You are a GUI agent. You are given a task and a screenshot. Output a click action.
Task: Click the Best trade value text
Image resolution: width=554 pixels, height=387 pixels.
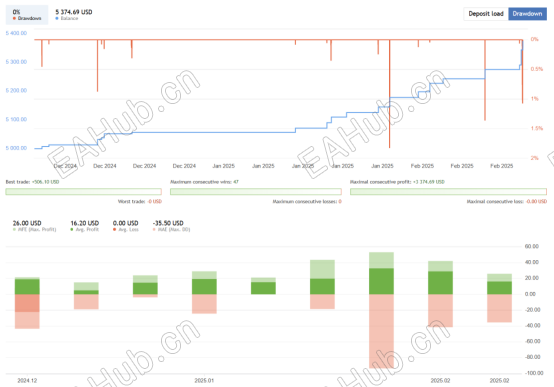coord(46,182)
